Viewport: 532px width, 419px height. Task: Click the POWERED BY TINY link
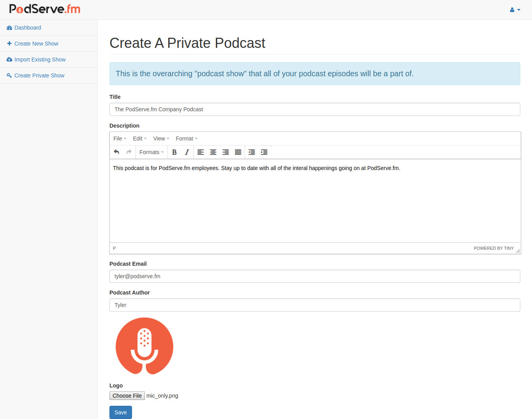[493, 248]
